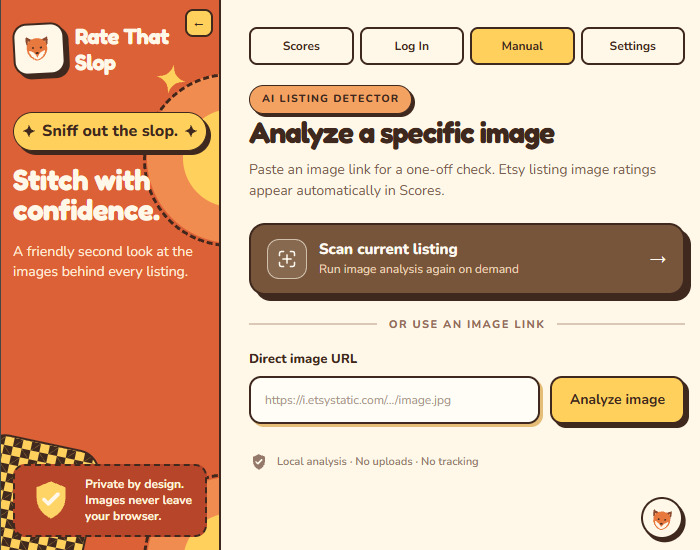Click the Analyze image button

tap(617, 400)
